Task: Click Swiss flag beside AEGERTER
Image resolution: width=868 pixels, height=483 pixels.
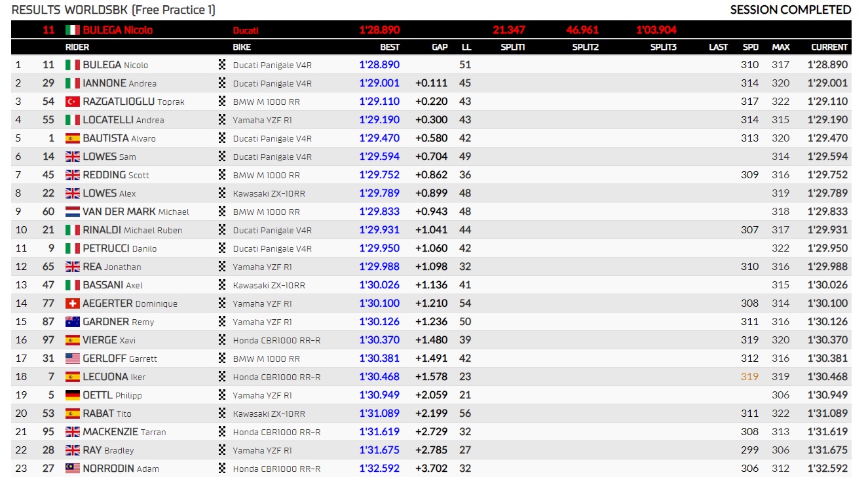Action: click(73, 303)
